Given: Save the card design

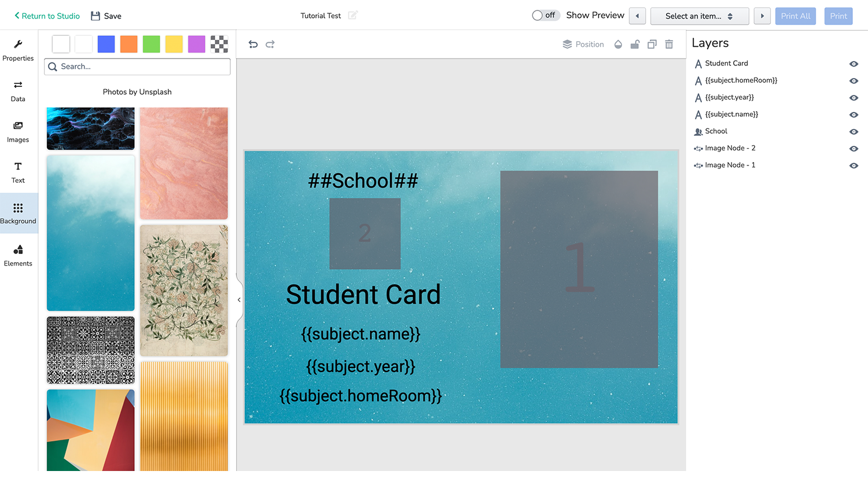Looking at the screenshot, I should pos(106,16).
